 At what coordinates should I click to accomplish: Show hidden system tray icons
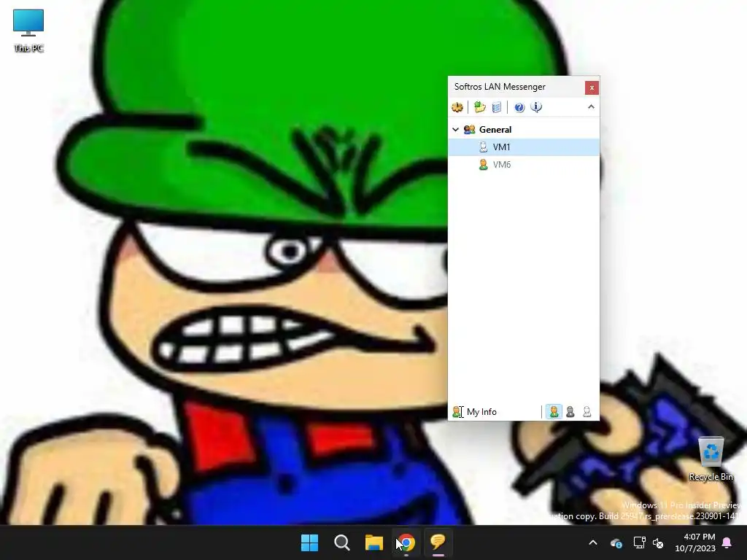pyautogui.click(x=592, y=542)
